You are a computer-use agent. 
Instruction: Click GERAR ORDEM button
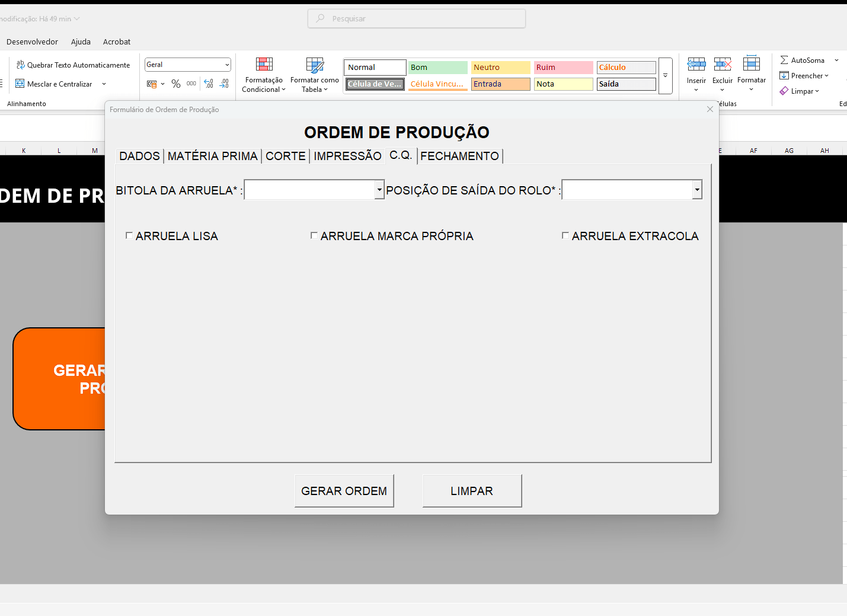click(344, 491)
